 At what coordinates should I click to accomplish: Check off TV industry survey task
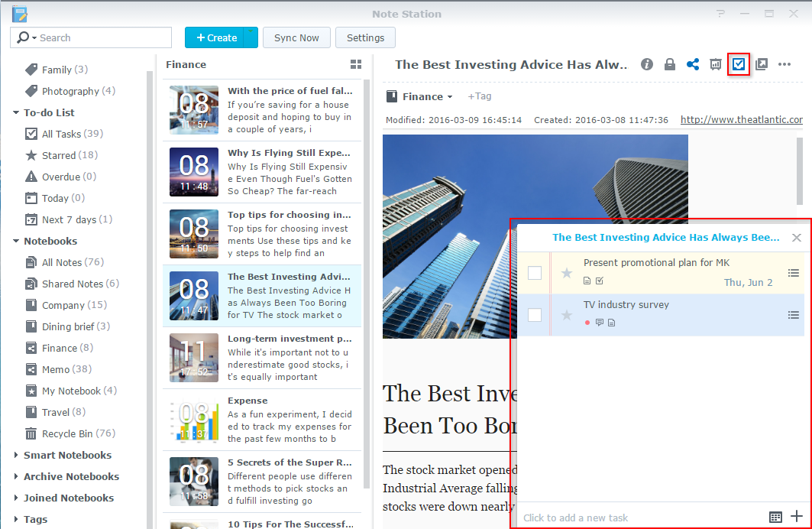(535, 315)
